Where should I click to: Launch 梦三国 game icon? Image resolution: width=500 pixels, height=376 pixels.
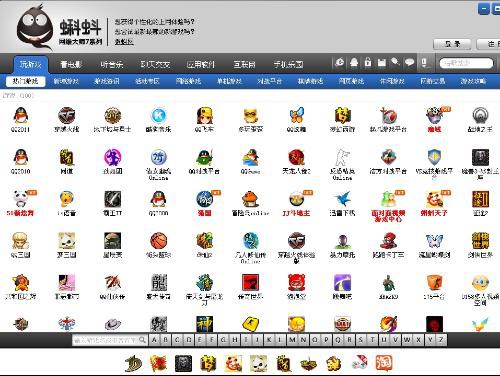66,241
